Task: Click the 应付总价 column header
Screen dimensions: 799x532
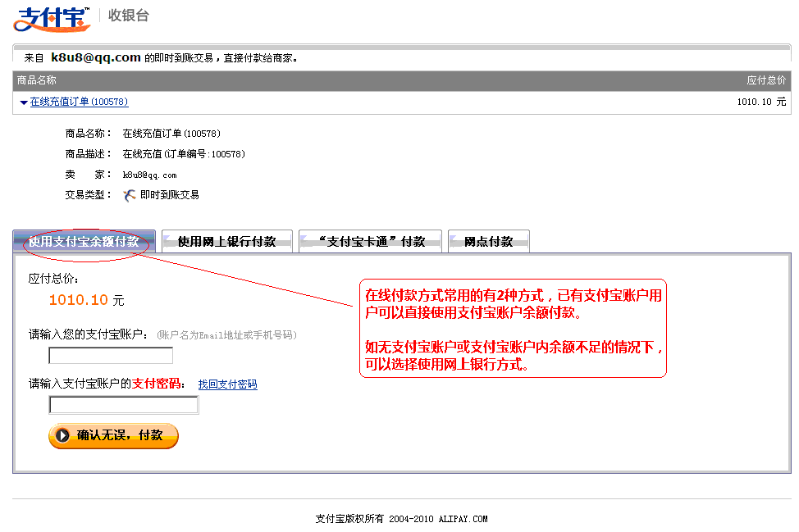Action: tap(766, 80)
